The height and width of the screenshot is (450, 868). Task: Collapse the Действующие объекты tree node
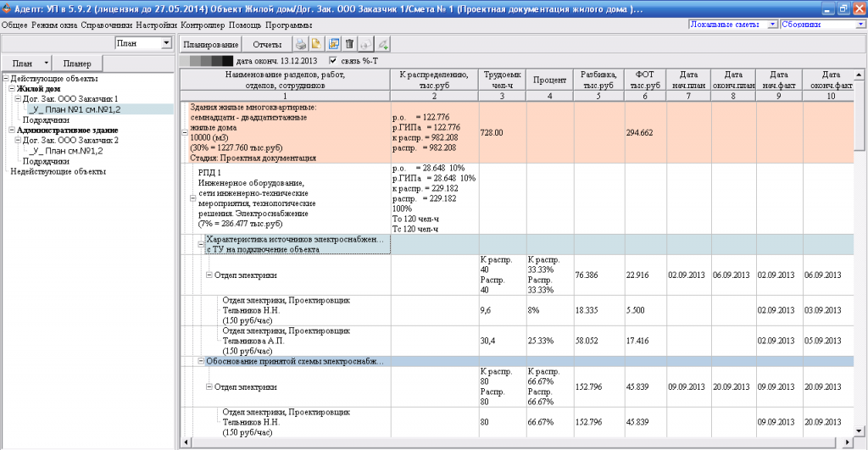6,79
